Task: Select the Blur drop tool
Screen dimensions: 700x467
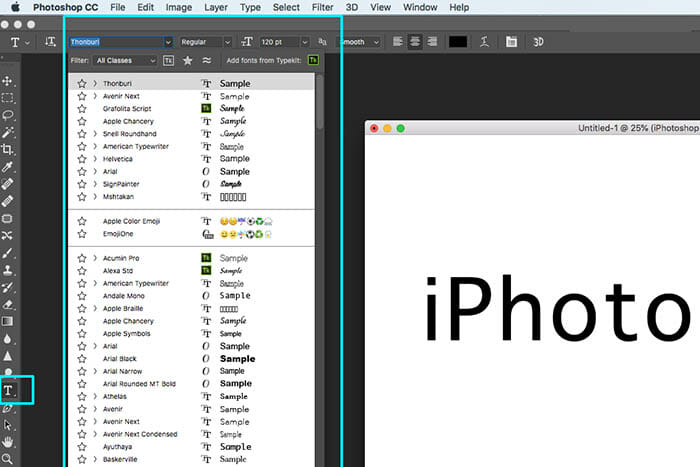Action: coord(7,339)
